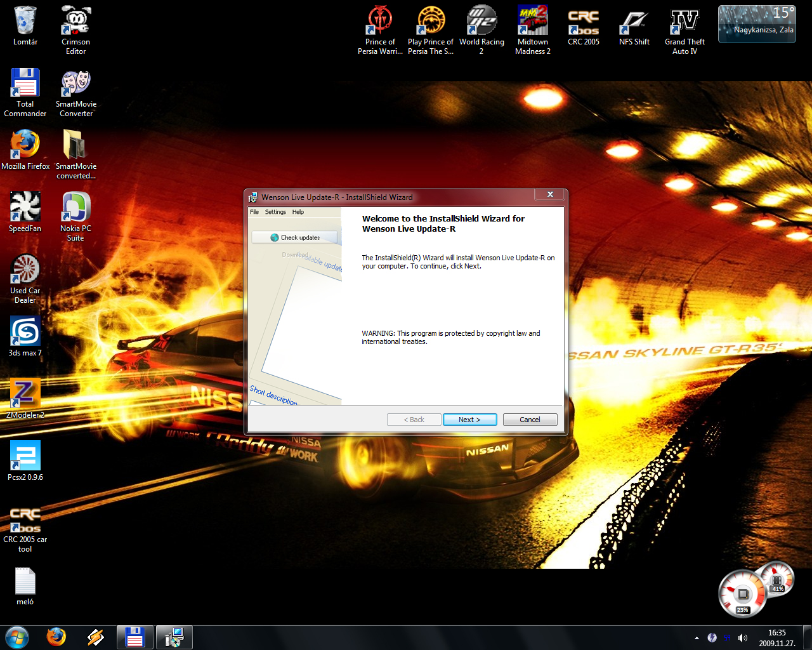Select the Used Car Dealer shortcut

(25, 279)
